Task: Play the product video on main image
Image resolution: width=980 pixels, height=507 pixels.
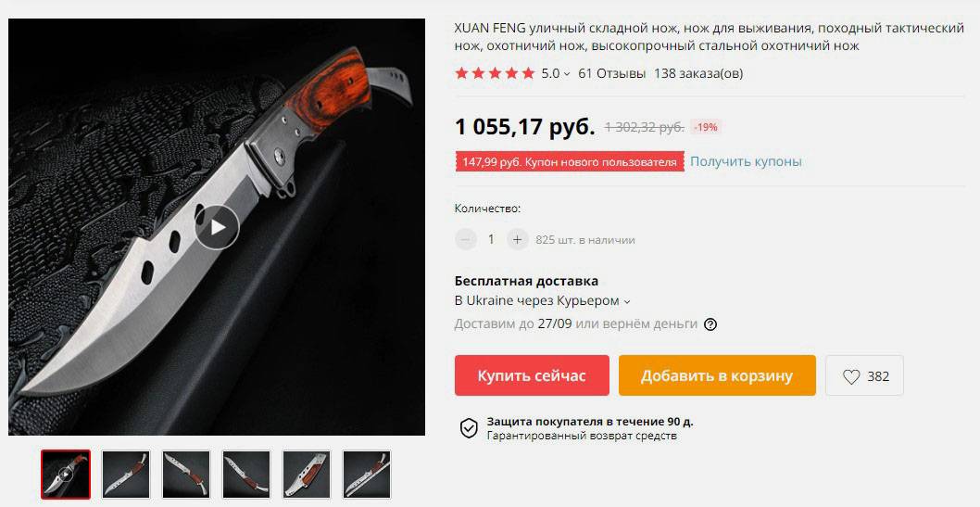Action: (x=217, y=227)
